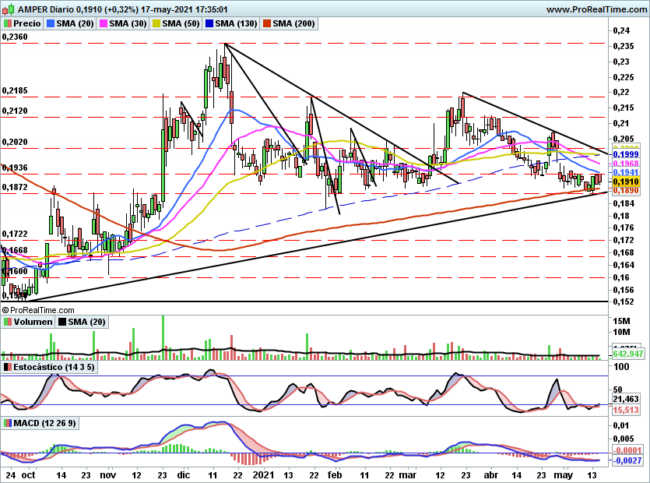
Task: Click the feb label on date axis
Action: [335, 475]
